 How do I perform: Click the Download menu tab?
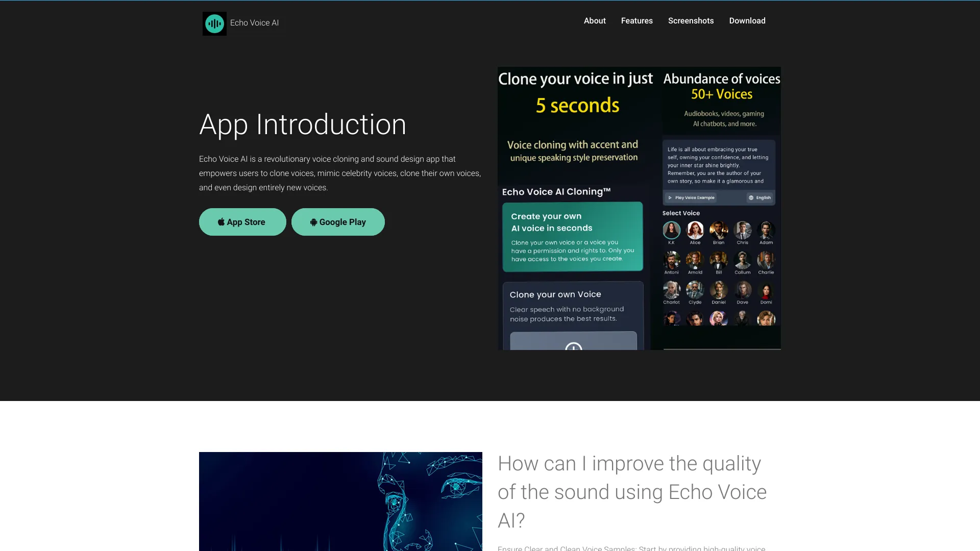(748, 21)
